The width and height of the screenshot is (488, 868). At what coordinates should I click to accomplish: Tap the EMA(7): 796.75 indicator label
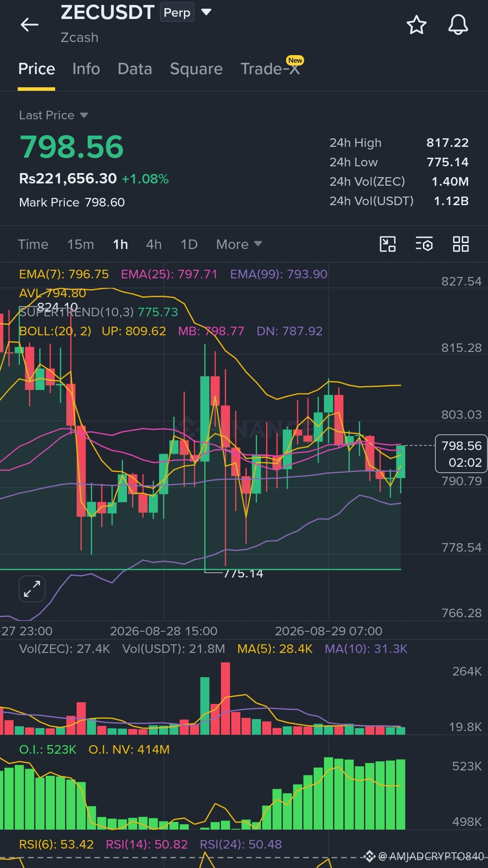(64, 274)
